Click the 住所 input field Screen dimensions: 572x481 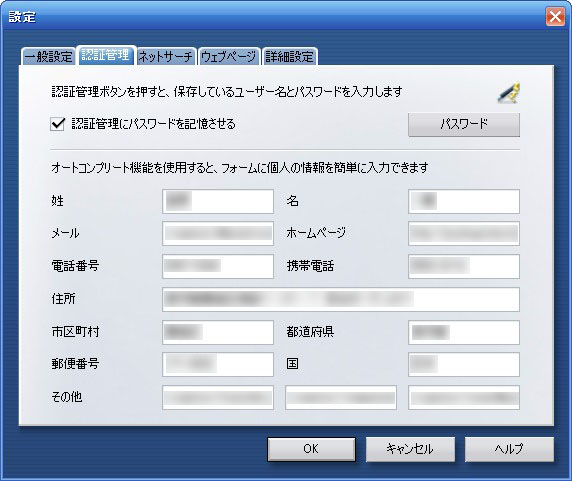pos(341,299)
